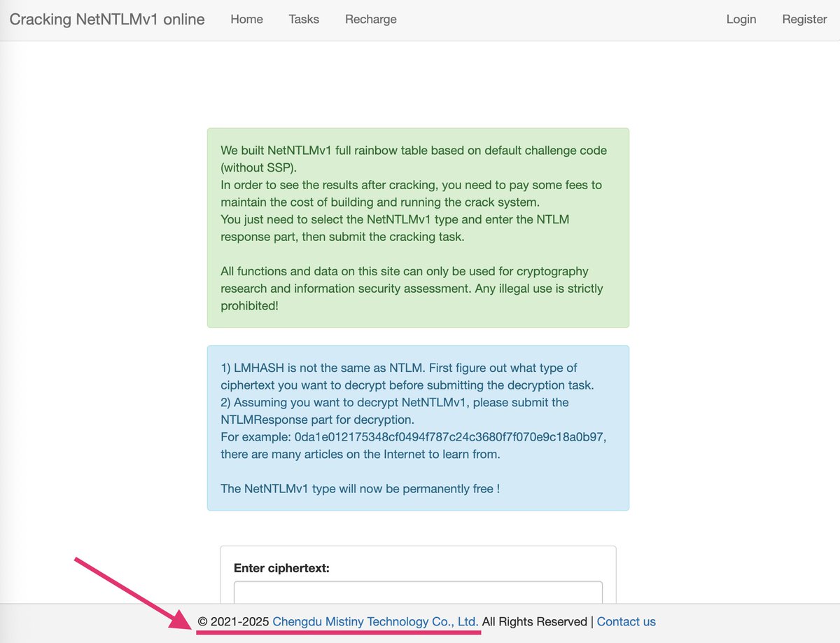The height and width of the screenshot is (643, 840).
Task: Click the illegal use warning text
Action: point(412,288)
